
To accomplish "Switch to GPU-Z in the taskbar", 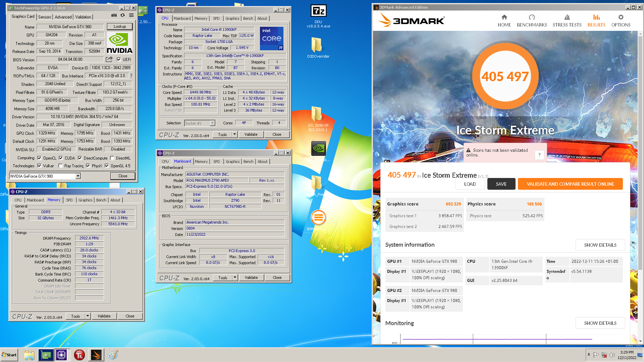I will coord(46,355).
